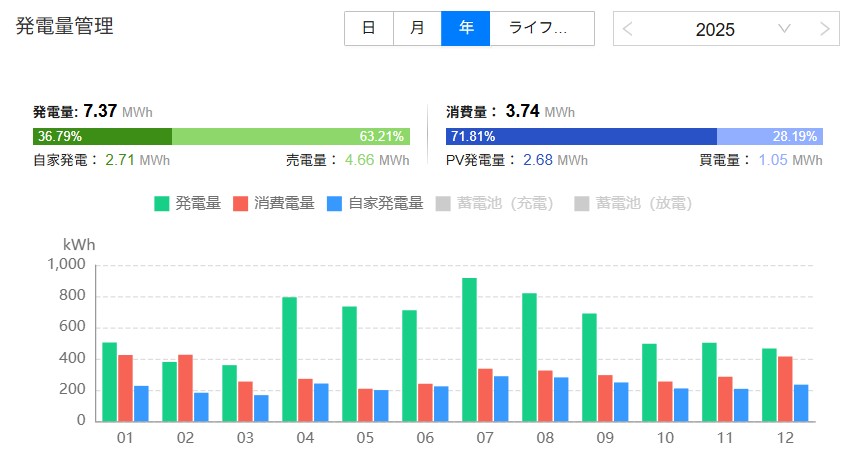Click the month 03 axis label

coord(245,438)
